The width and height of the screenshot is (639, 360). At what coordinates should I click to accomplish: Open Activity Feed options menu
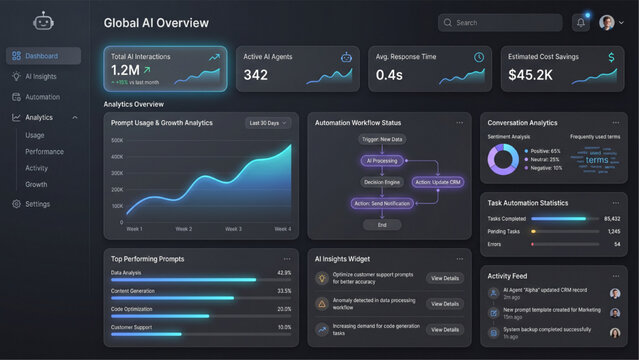click(x=616, y=276)
